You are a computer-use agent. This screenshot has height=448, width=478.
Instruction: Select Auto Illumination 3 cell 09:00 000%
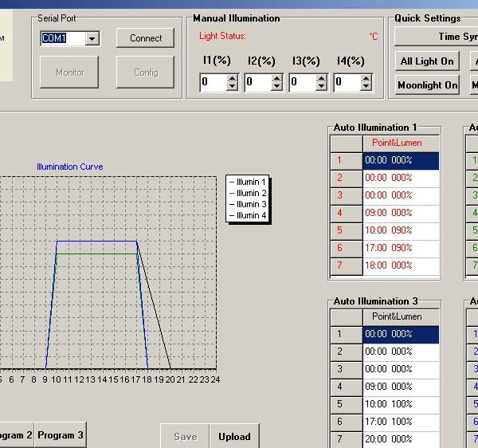point(401,387)
